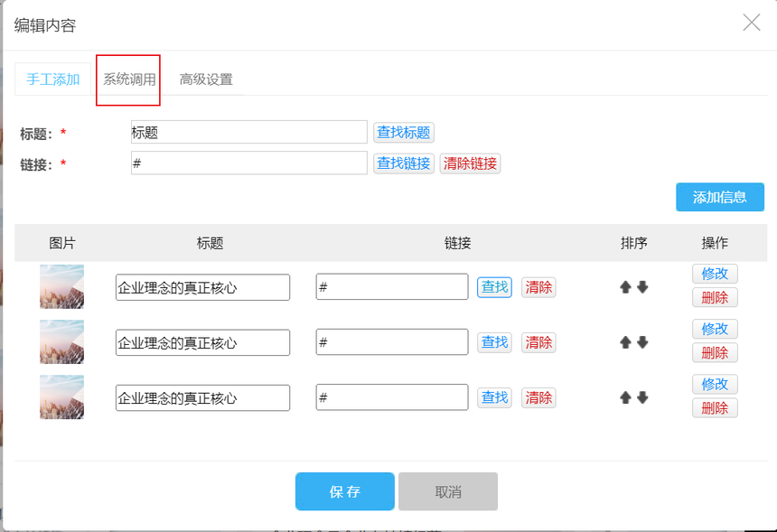Click down arrow in second row
This screenshot has width=777, height=532.
tap(642, 342)
